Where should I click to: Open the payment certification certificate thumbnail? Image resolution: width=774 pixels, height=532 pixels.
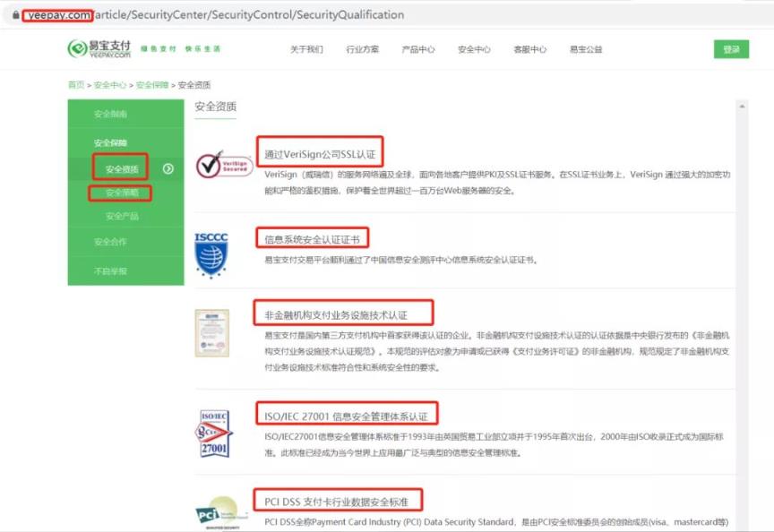point(211,332)
